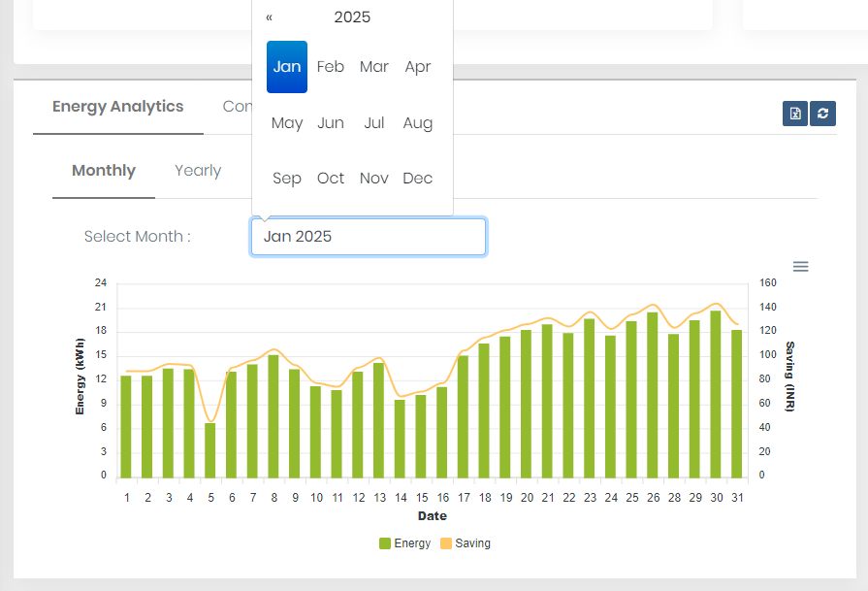
Task: Open the Select Month input field
Action: 369,236
